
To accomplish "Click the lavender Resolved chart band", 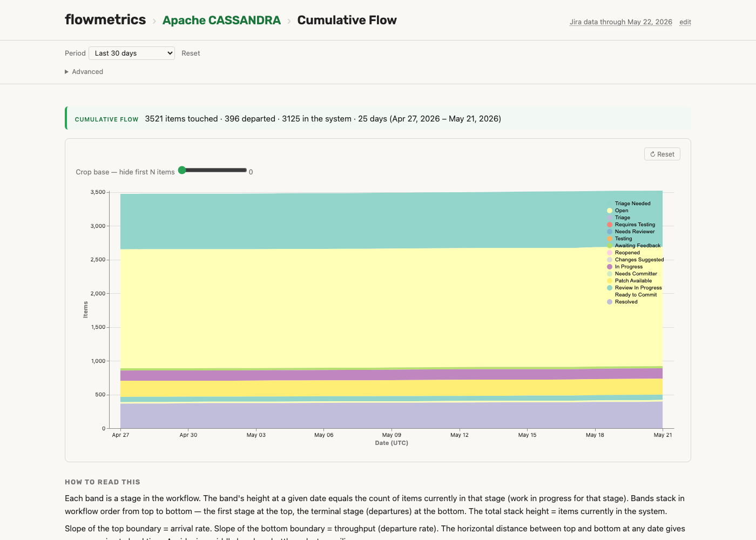I will pos(391,416).
